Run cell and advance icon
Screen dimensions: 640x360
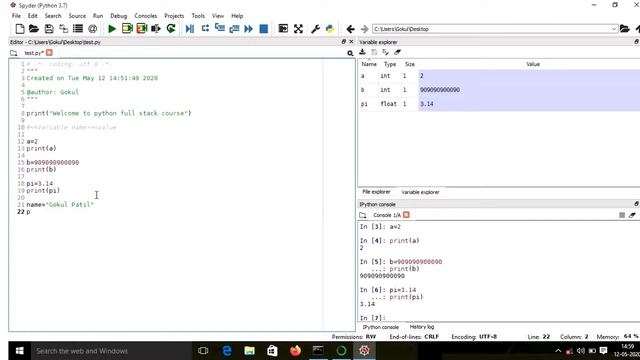[142, 29]
